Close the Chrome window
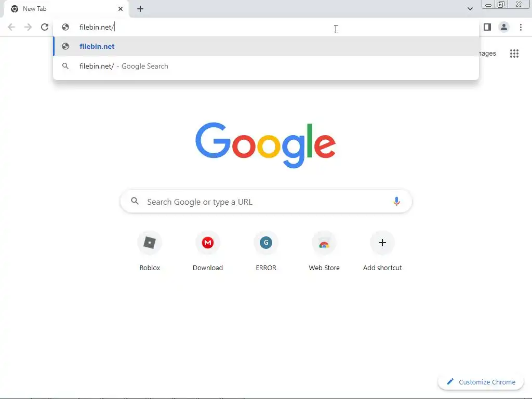This screenshot has width=532, height=399. [x=519, y=4]
